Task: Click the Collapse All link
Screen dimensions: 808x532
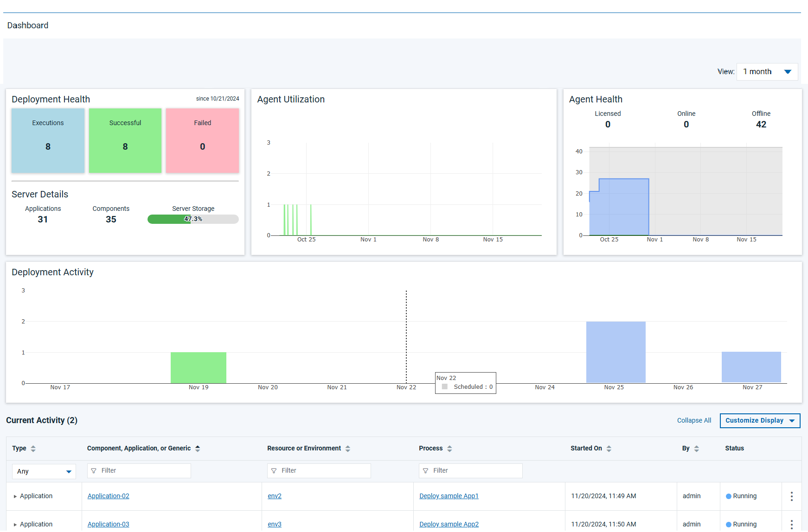Action: tap(694, 421)
